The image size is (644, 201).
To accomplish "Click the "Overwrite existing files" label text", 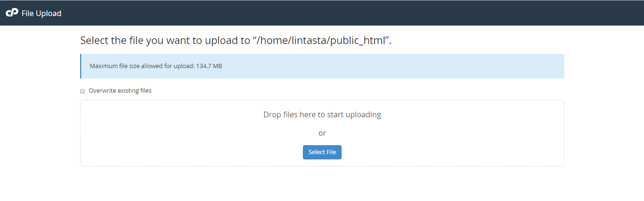I will point(120,90).
